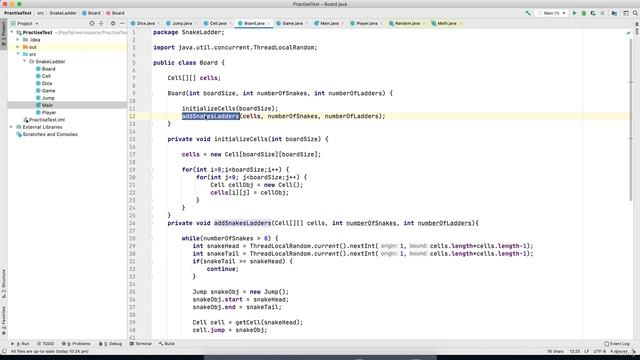Switch to the Jump.java tab

pyautogui.click(x=182, y=23)
